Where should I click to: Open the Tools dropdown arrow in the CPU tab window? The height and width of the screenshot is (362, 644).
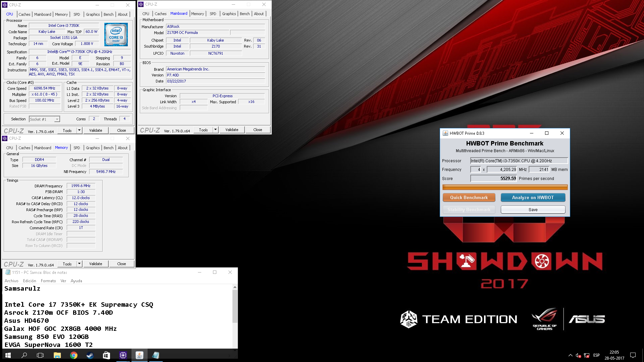[x=79, y=130]
